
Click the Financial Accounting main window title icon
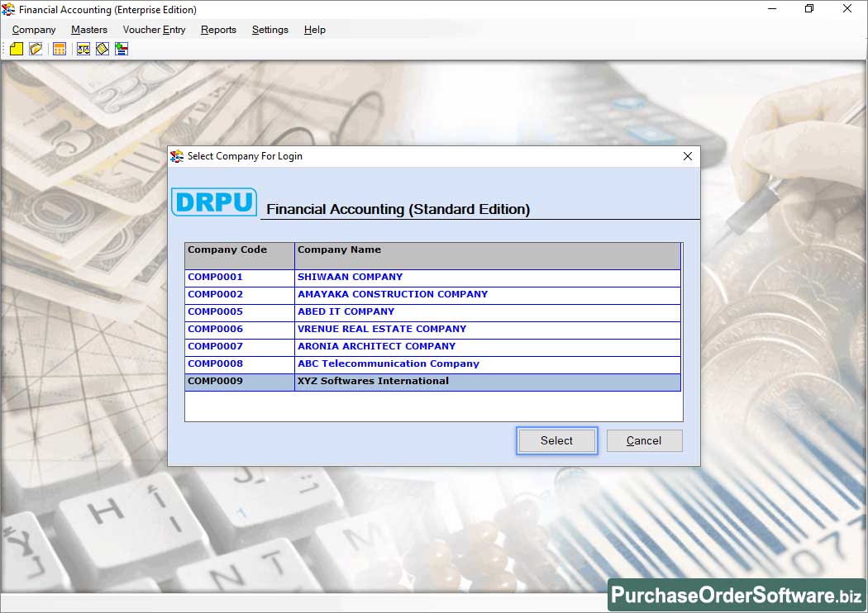pyautogui.click(x=8, y=9)
